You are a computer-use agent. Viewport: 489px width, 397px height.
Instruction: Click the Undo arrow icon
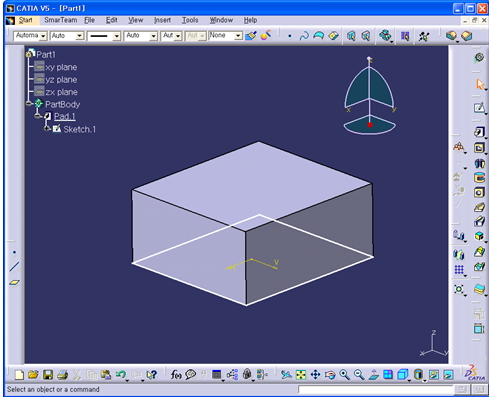(x=121, y=375)
